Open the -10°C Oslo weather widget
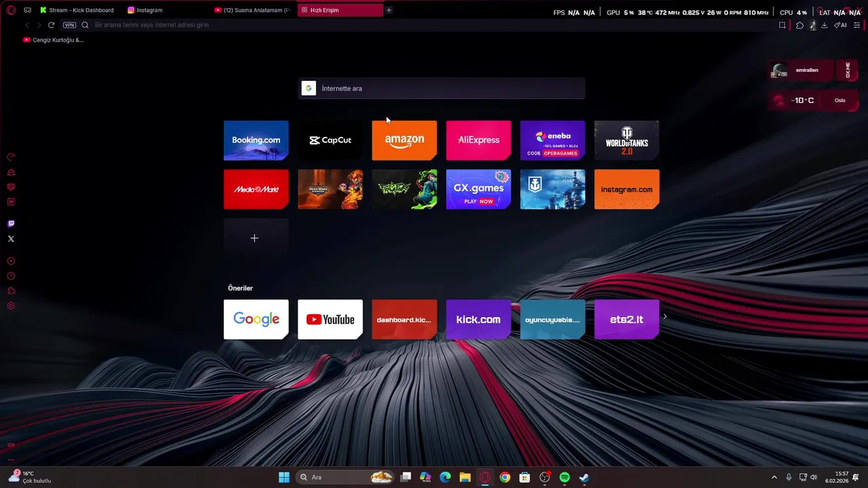 813,100
